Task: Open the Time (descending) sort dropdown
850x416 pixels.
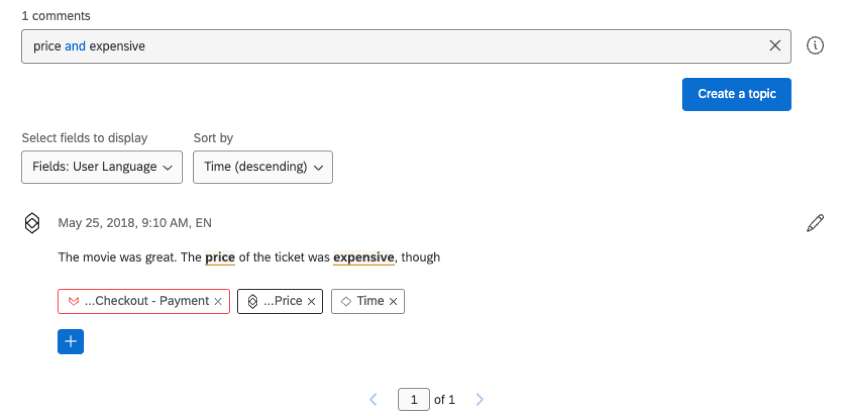Action: click(x=262, y=167)
